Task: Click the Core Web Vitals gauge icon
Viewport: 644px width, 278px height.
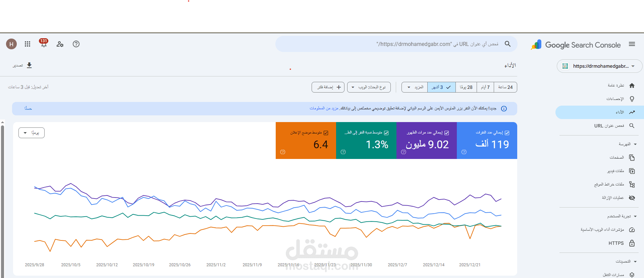Action: coord(632,230)
